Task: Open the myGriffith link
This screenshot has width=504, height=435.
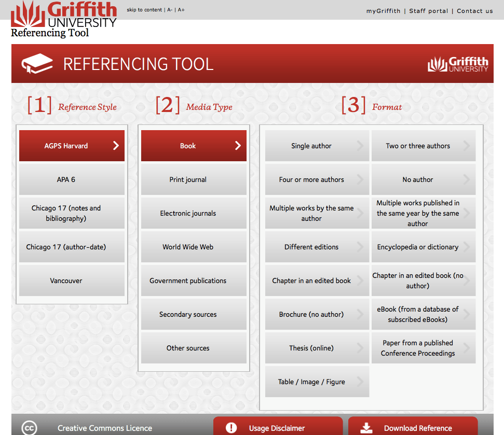Action: [383, 11]
